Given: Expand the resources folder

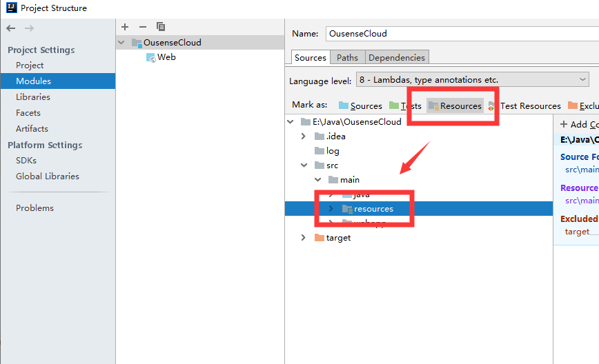Looking at the screenshot, I should (x=331, y=209).
